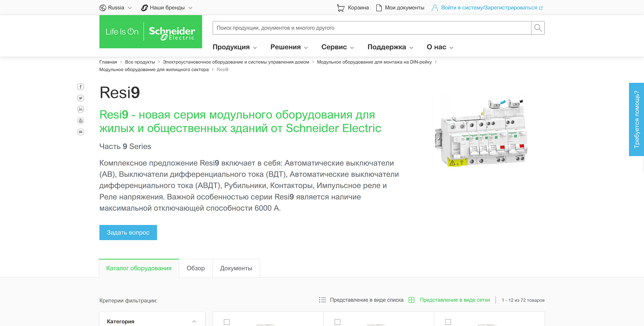Click the grid view icon
Image resolution: width=644 pixels, height=326 pixels.
point(411,300)
